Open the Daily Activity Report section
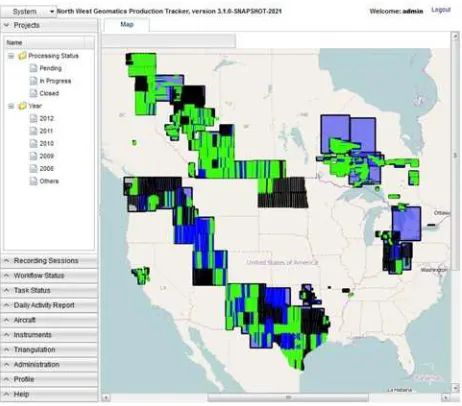The image size is (462, 406). (x=49, y=305)
